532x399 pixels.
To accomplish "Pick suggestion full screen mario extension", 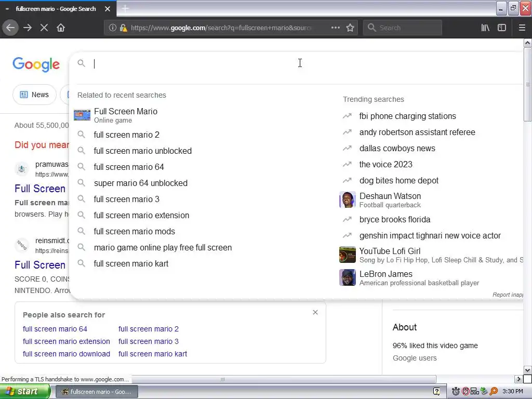I will click(x=141, y=215).
